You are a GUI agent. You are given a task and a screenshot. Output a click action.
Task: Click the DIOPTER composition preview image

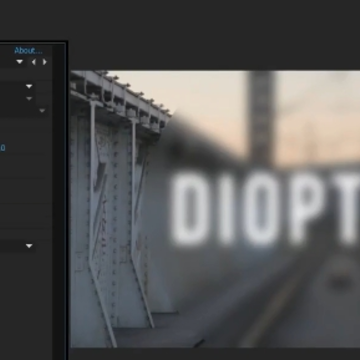[x=215, y=209]
